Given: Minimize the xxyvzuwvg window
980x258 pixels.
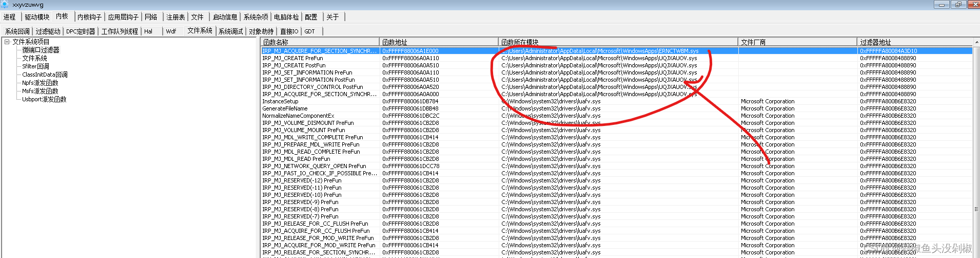Looking at the screenshot, I should pos(942,4).
